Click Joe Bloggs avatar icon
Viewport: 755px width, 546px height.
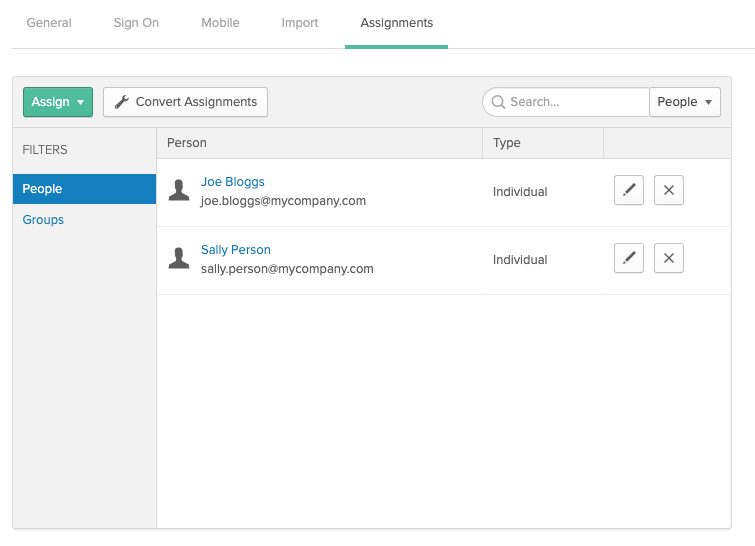pyautogui.click(x=179, y=190)
